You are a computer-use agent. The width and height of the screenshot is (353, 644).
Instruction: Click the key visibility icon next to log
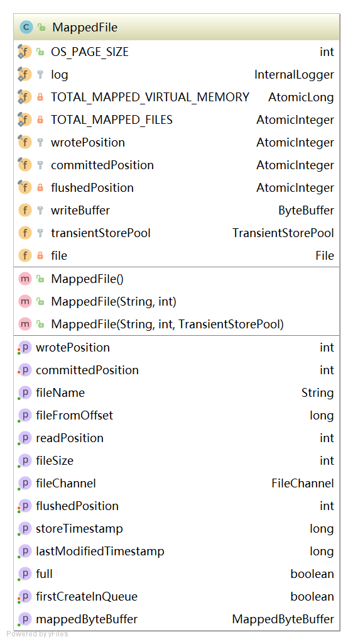[x=40, y=75]
